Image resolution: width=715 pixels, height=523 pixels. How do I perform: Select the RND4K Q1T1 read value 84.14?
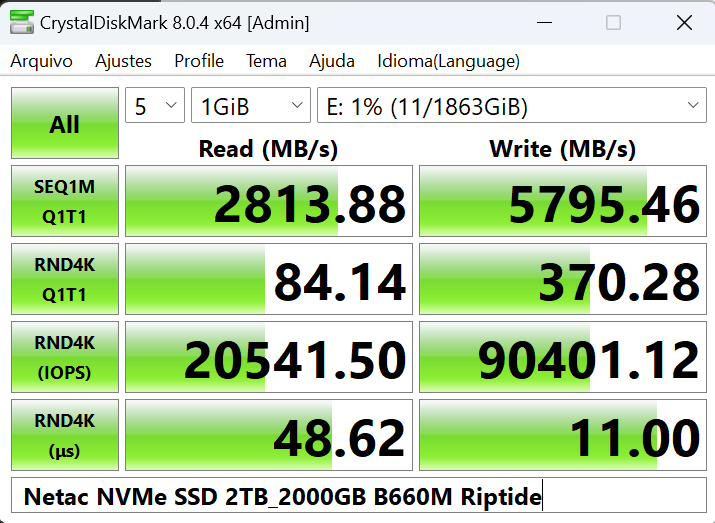(x=269, y=279)
